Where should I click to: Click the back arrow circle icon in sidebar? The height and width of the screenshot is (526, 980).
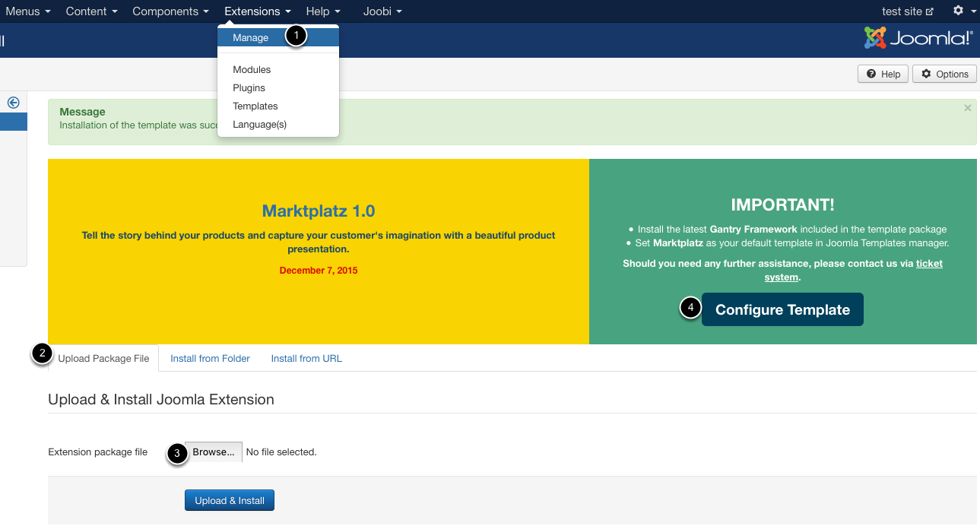13,103
